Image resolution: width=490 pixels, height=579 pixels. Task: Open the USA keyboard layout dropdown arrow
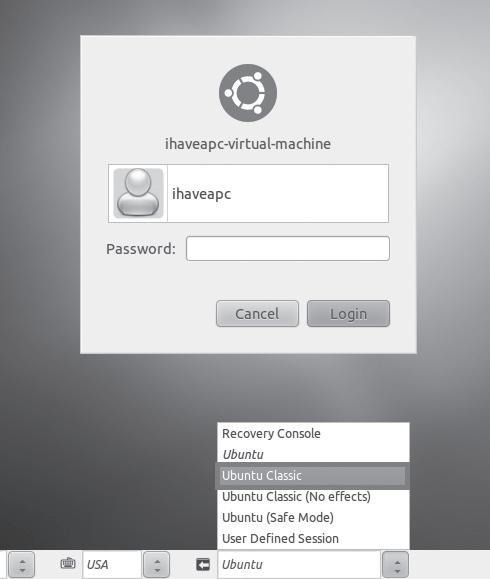[157, 565]
